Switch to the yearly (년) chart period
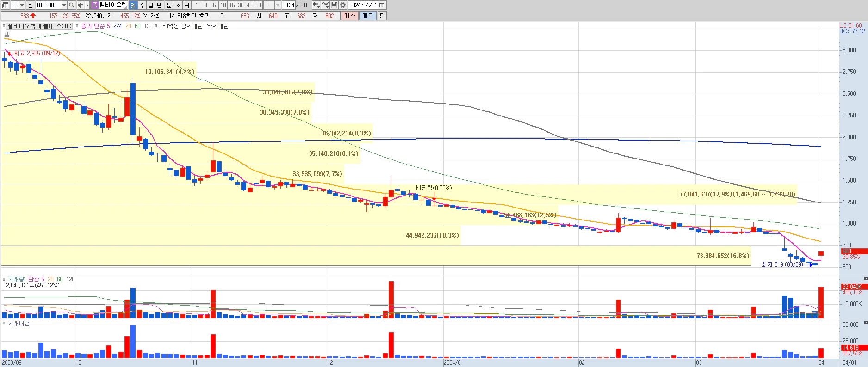The image size is (868, 367). [x=160, y=5]
